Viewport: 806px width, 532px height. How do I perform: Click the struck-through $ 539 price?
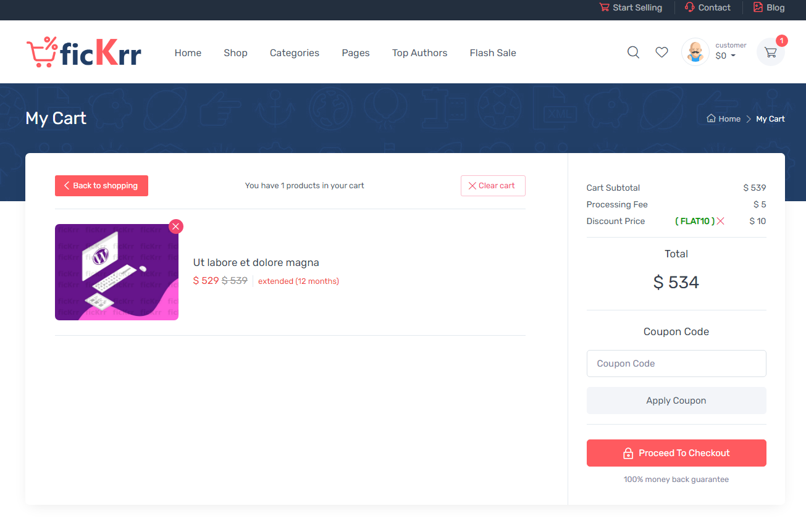tap(235, 280)
